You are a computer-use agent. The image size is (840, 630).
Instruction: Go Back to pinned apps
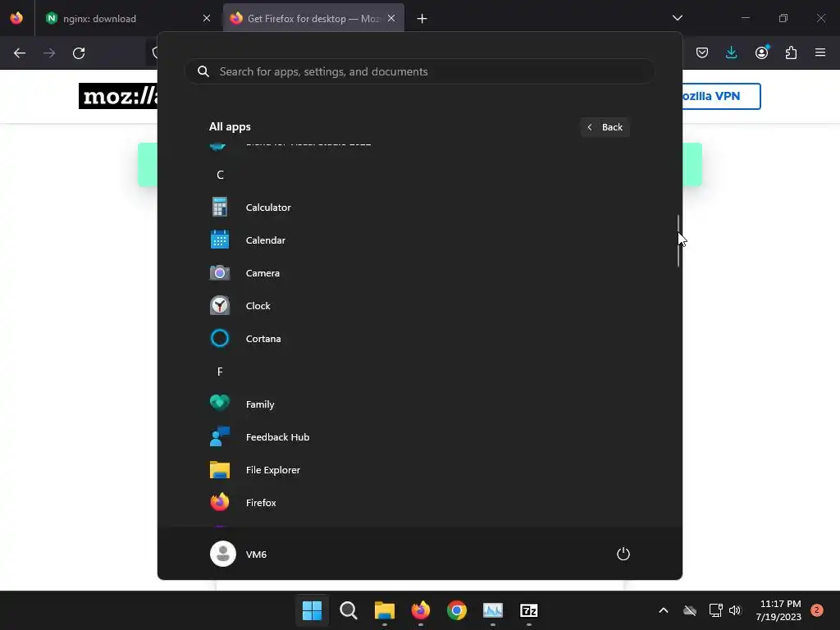(605, 127)
